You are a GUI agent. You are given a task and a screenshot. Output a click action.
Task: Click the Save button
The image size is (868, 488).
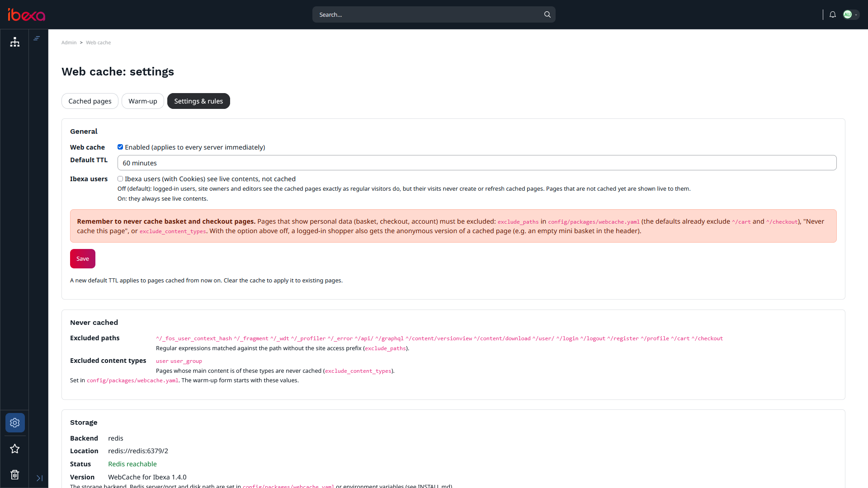[83, 258]
